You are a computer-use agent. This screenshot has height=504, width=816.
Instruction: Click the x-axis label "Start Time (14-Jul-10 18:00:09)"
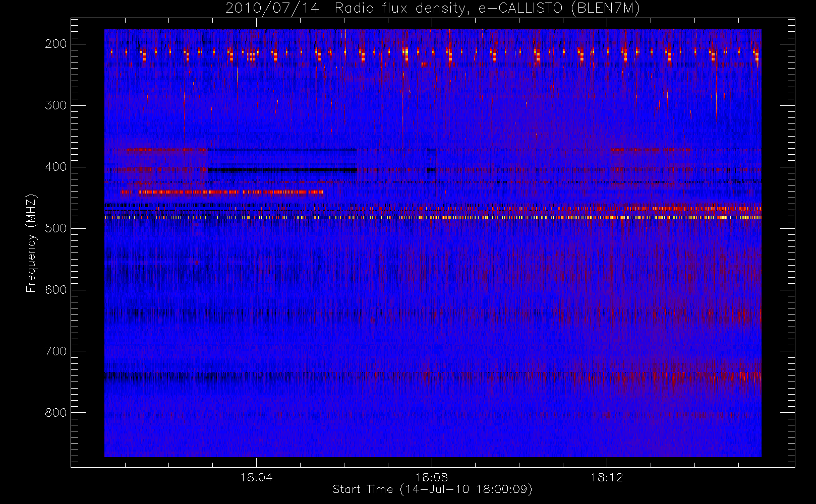pyautogui.click(x=433, y=489)
